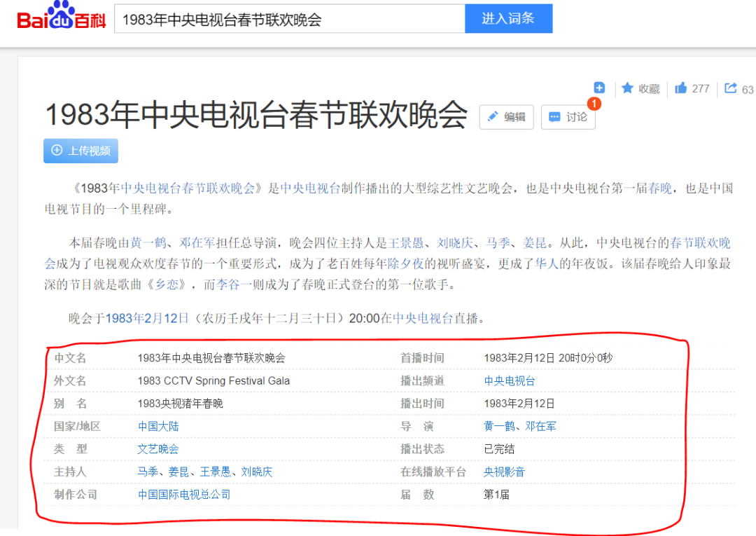Click the 收藏 star icon
The image size is (756, 536).
(x=627, y=88)
